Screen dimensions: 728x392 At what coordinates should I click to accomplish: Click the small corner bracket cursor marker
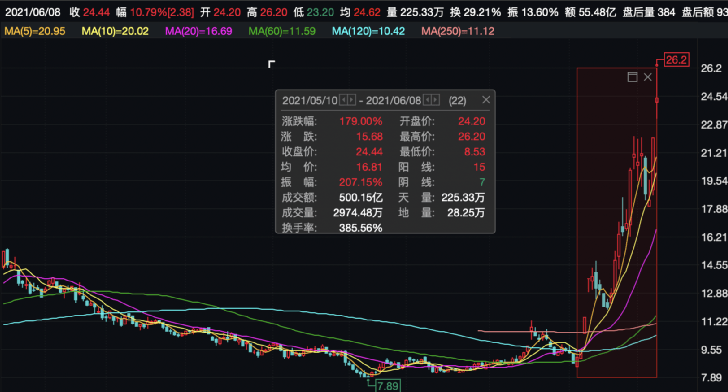point(271,64)
